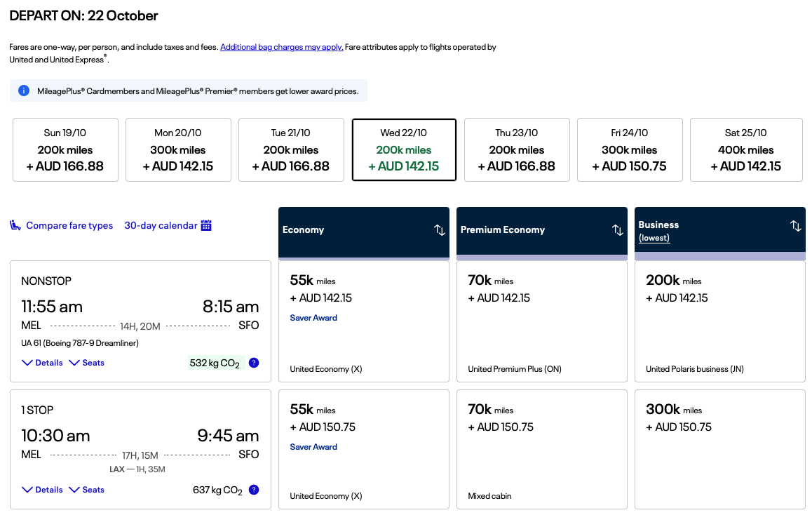Click the Business column sort arrows icon
The width and height of the screenshot is (812, 515).
point(795,225)
